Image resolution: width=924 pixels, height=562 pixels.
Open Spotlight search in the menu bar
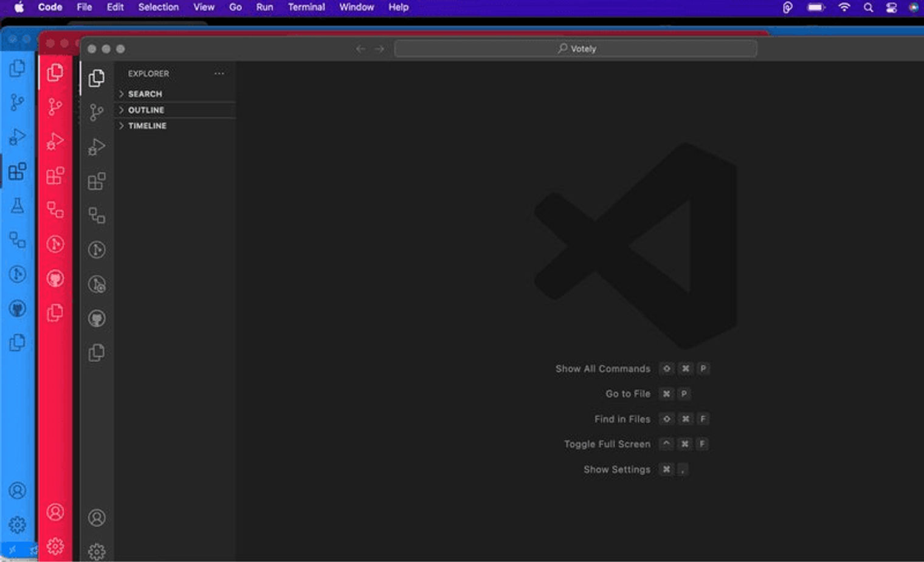point(868,7)
